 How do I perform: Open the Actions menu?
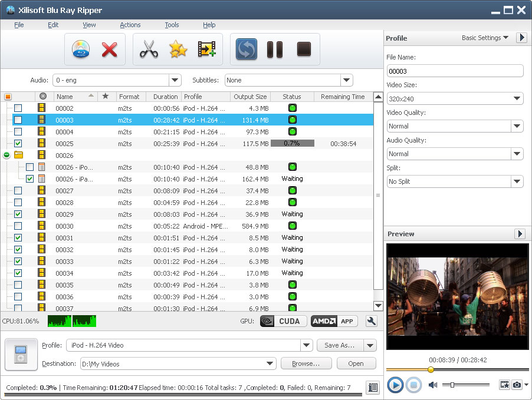tap(130, 25)
